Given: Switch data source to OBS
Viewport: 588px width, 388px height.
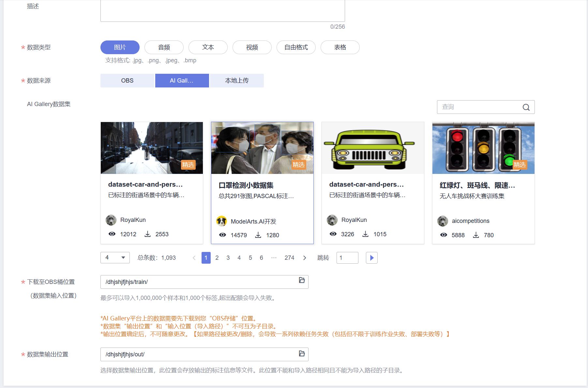Looking at the screenshot, I should 127,81.
